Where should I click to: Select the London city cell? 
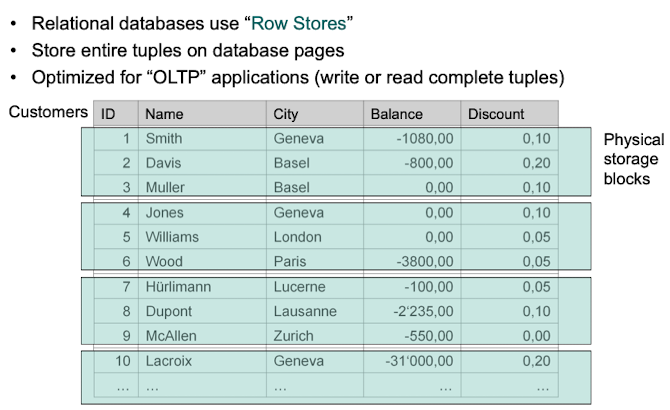pos(298,237)
